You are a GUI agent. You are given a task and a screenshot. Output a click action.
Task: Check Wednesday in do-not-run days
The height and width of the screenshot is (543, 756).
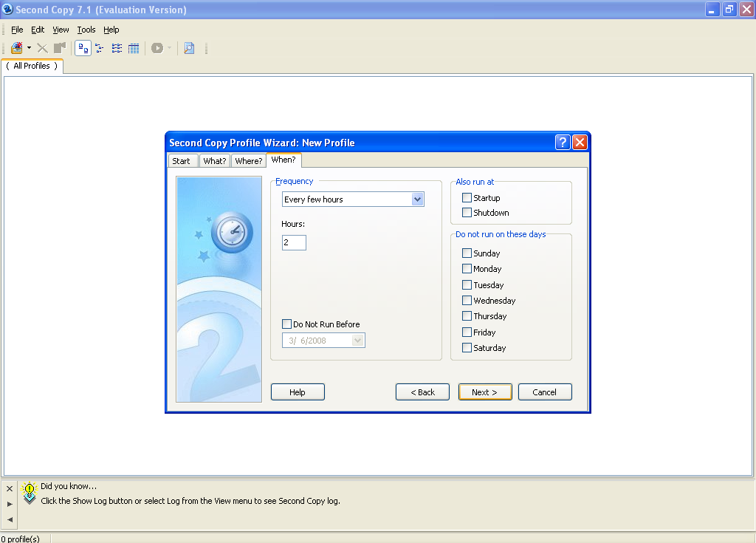467,300
